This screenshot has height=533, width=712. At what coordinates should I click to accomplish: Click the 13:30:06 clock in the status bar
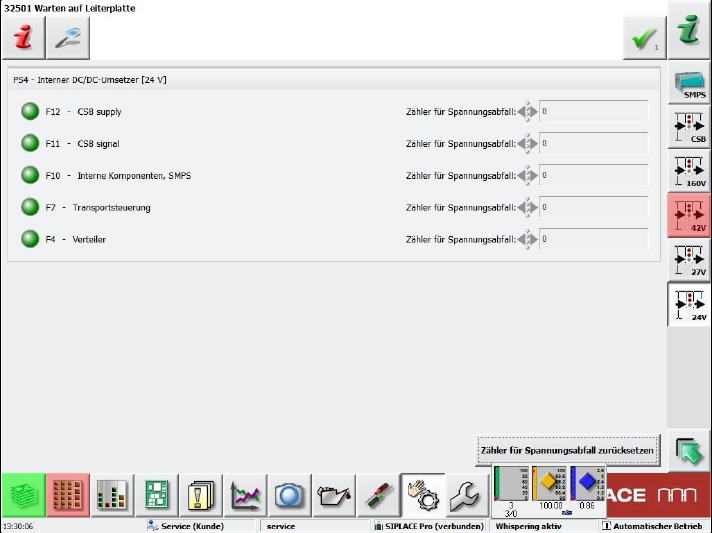pos(18,526)
